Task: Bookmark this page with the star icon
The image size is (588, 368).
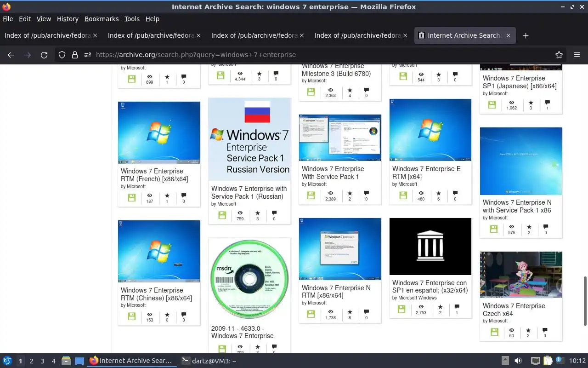Action: click(x=559, y=55)
